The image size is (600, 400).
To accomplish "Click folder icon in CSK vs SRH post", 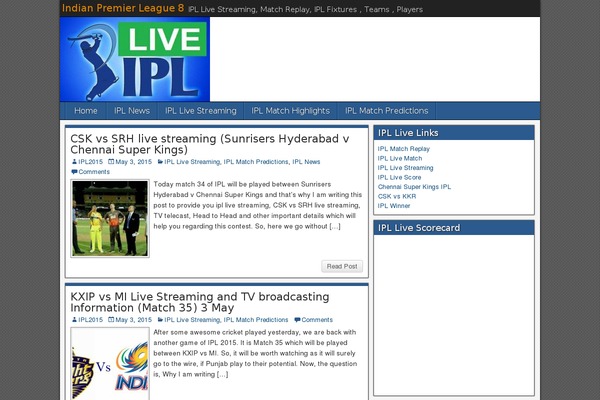I will (x=160, y=162).
